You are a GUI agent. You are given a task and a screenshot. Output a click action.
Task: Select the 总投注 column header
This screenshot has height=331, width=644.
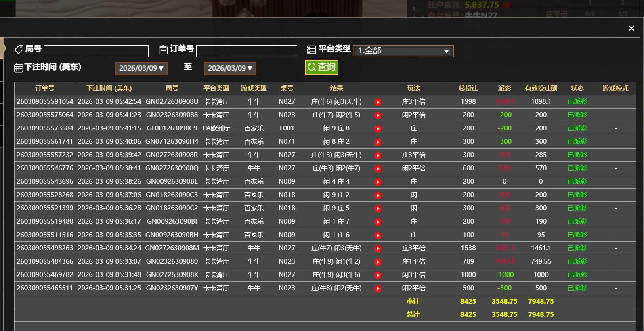468,88
